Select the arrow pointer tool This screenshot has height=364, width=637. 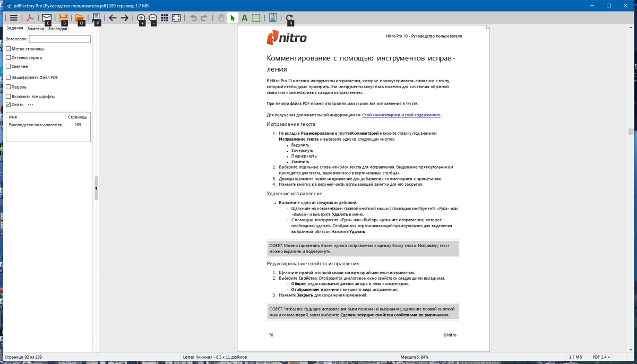(233, 18)
